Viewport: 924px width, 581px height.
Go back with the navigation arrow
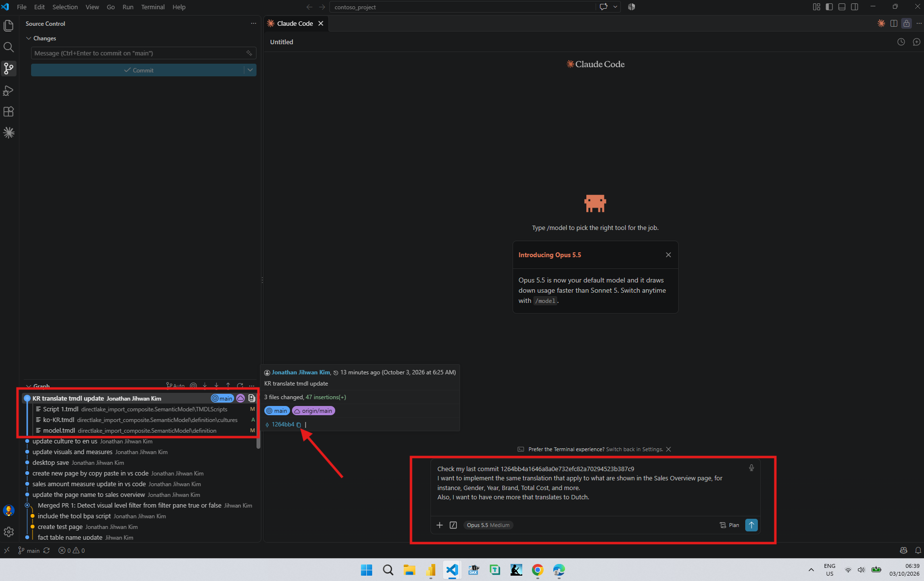point(309,7)
